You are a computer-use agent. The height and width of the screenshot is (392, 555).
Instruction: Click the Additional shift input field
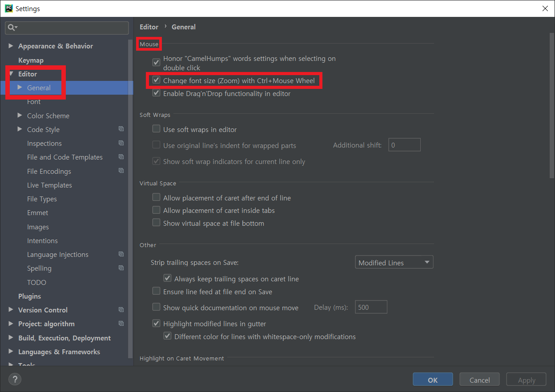click(404, 145)
